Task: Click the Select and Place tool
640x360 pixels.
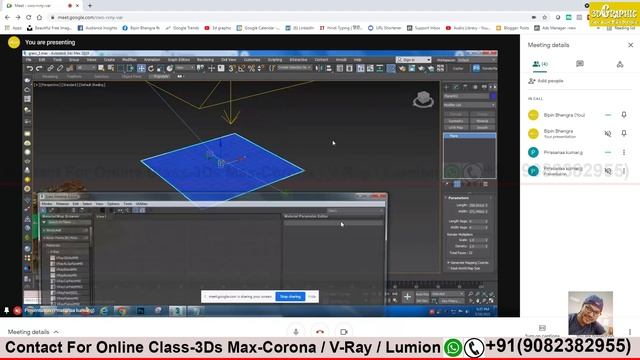Action: click(170, 69)
